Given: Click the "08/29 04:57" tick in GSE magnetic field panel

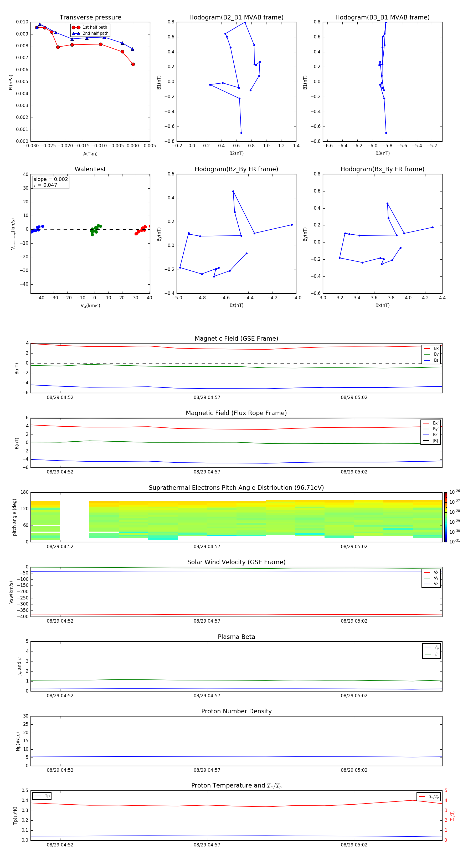Looking at the screenshot, I should pyautogui.click(x=207, y=398).
